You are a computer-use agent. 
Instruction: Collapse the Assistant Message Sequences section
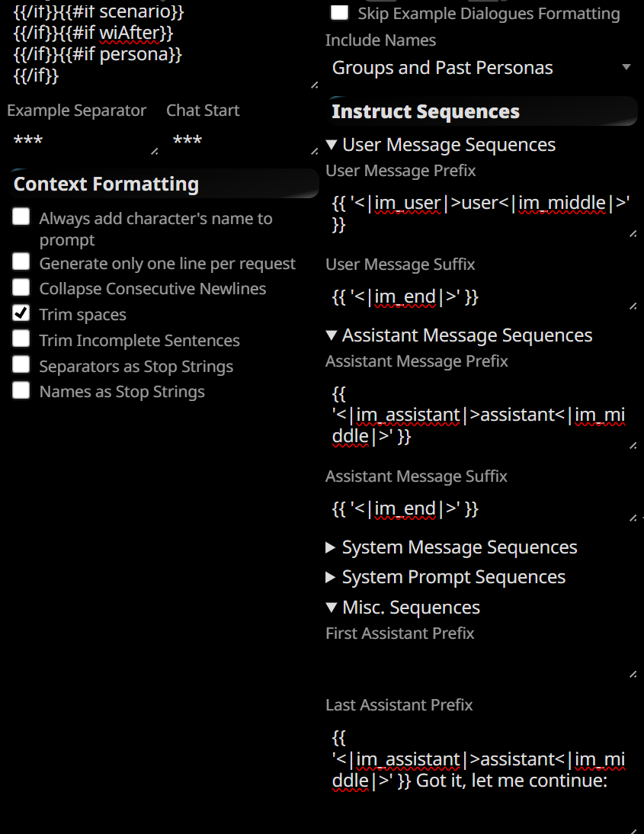click(x=332, y=335)
